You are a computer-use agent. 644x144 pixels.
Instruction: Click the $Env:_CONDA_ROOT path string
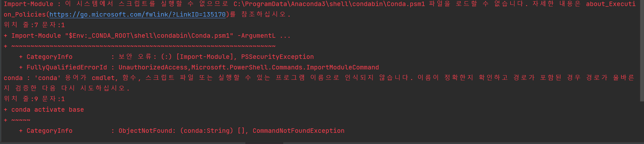(149, 36)
